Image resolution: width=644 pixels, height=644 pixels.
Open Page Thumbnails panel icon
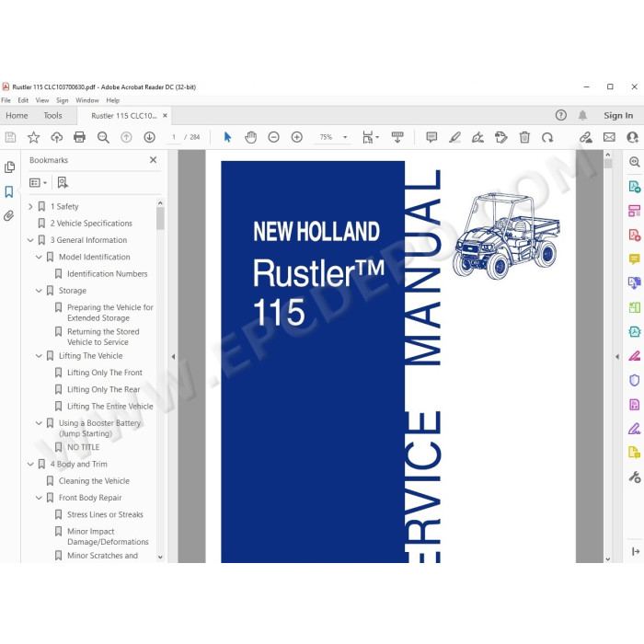click(x=9, y=167)
